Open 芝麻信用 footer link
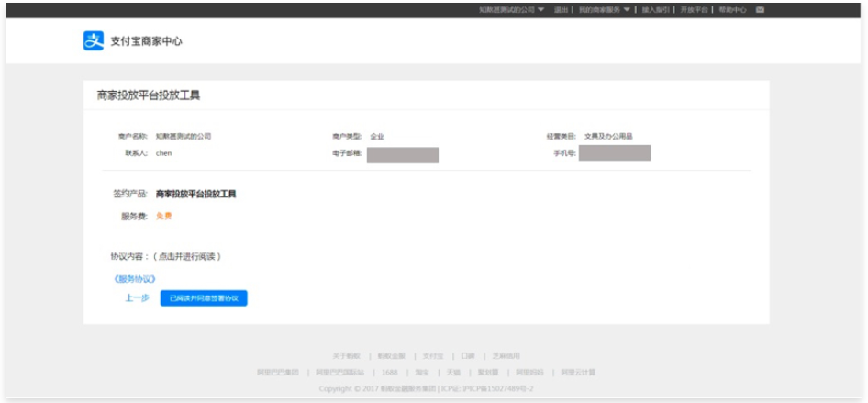The width and height of the screenshot is (868, 403). tap(506, 356)
